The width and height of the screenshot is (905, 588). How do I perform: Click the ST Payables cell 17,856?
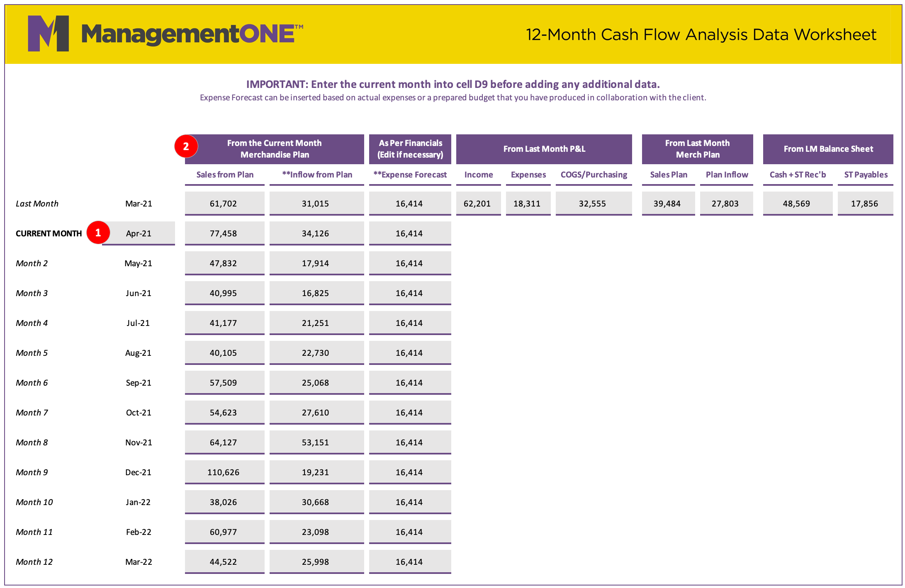coord(865,203)
